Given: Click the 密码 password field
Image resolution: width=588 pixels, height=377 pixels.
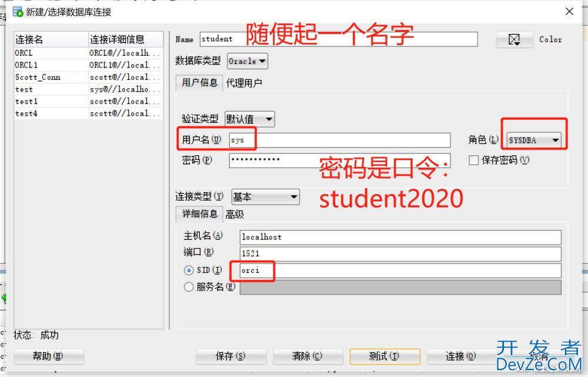Looking at the screenshot, I should [340, 160].
